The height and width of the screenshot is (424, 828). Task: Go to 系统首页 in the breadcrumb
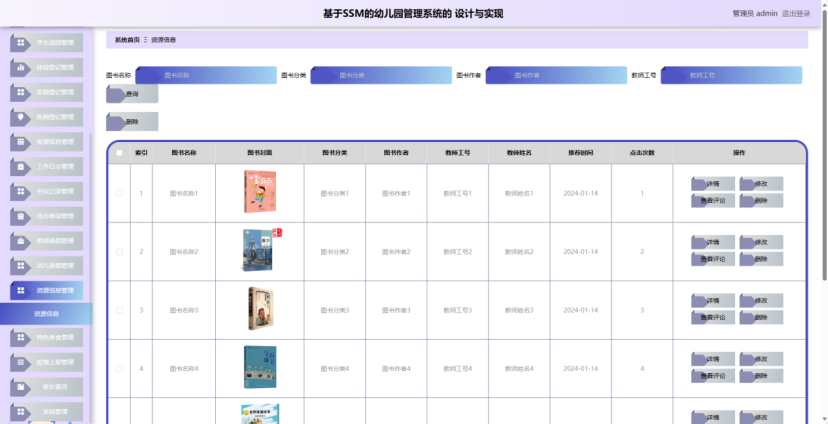point(127,40)
